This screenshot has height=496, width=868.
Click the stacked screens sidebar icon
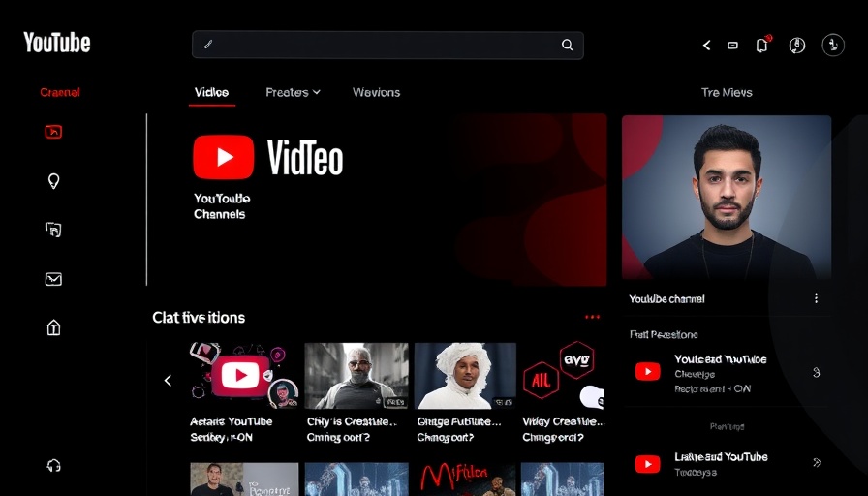[x=53, y=230]
